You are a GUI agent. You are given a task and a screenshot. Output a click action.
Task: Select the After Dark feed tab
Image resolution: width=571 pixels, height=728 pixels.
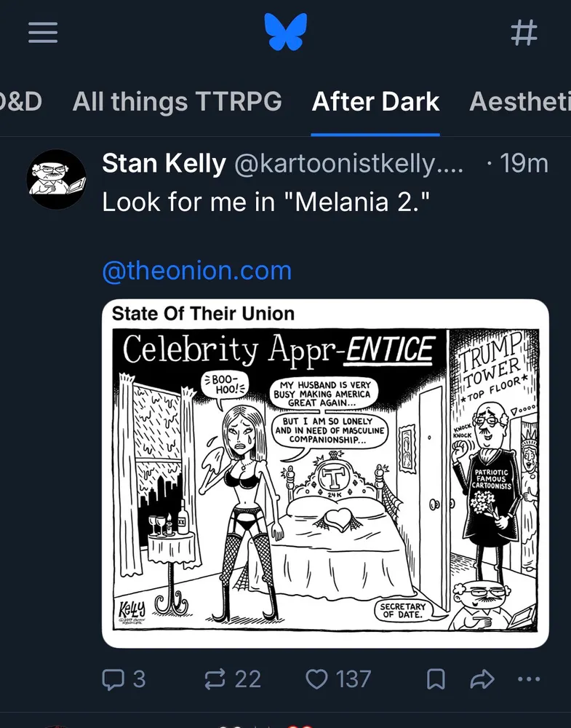click(375, 101)
